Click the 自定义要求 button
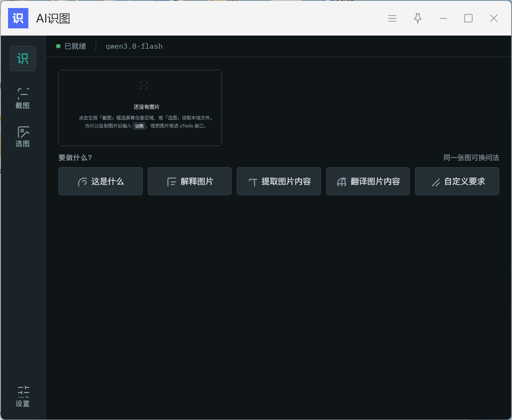 tap(457, 181)
